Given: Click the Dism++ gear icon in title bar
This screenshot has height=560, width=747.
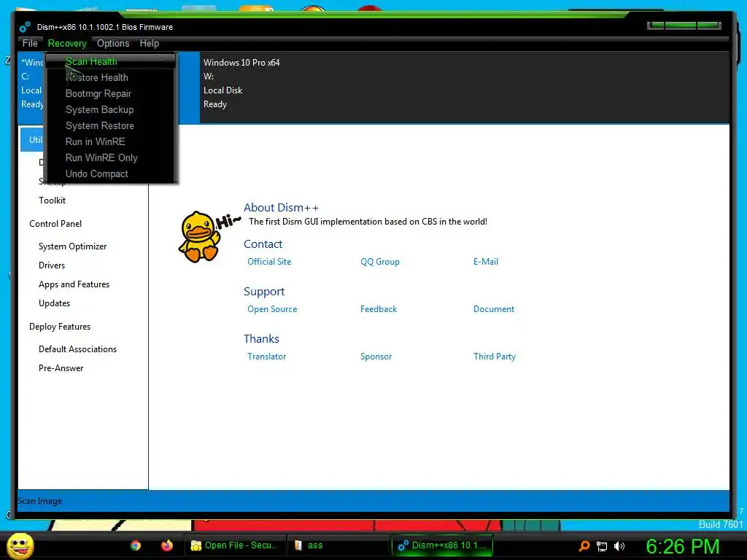Looking at the screenshot, I should click(x=25, y=27).
